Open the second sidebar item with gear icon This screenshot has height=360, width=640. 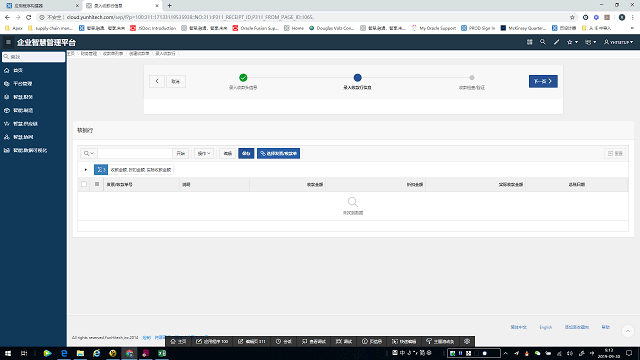[x=33, y=84]
